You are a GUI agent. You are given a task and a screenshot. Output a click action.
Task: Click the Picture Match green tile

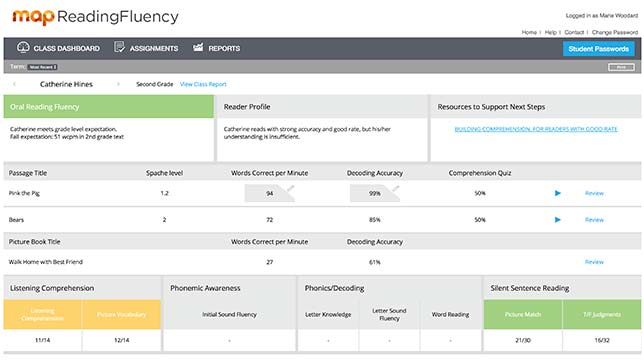click(x=523, y=315)
